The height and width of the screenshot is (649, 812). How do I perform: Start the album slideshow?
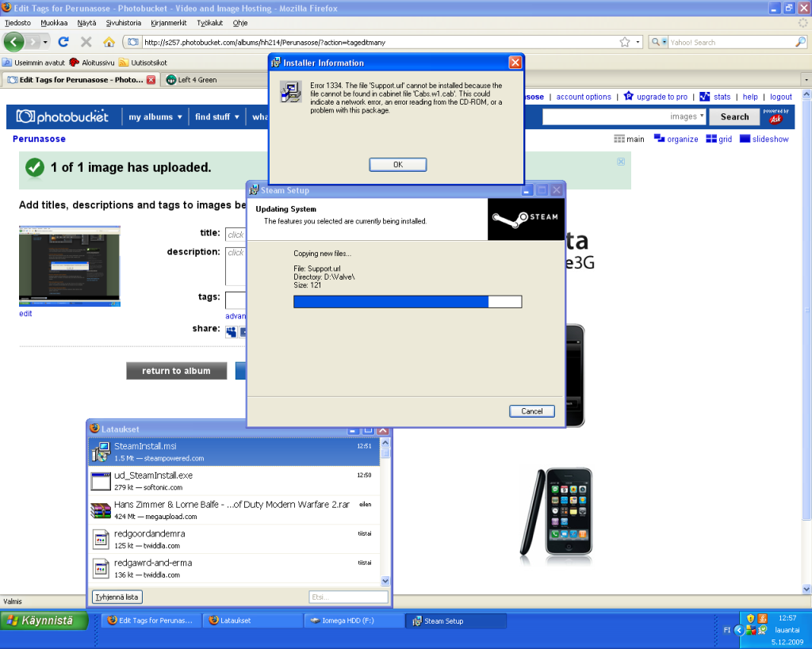pyautogui.click(x=764, y=139)
